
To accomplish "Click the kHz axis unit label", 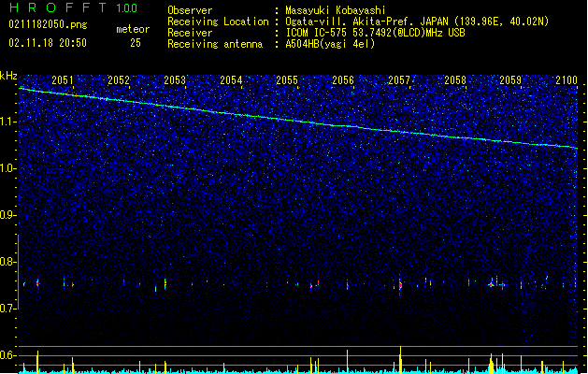I will tap(8, 76).
